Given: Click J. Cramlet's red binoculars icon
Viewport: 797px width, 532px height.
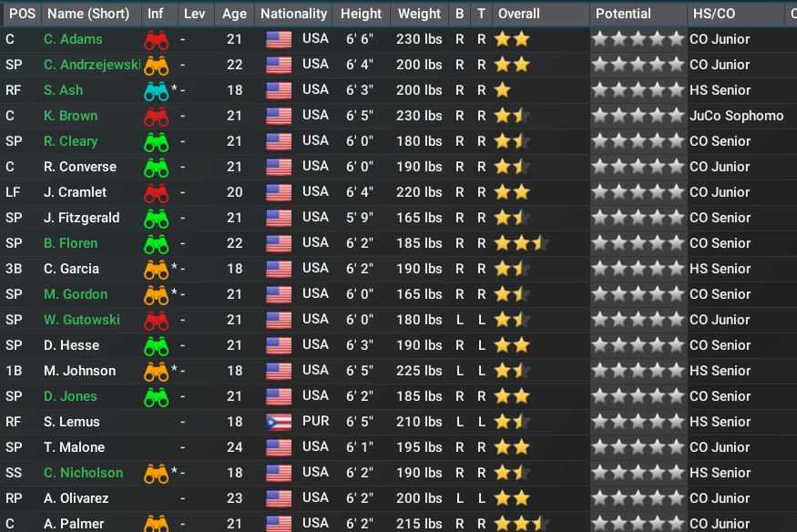Looking at the screenshot, I should click(x=156, y=193).
